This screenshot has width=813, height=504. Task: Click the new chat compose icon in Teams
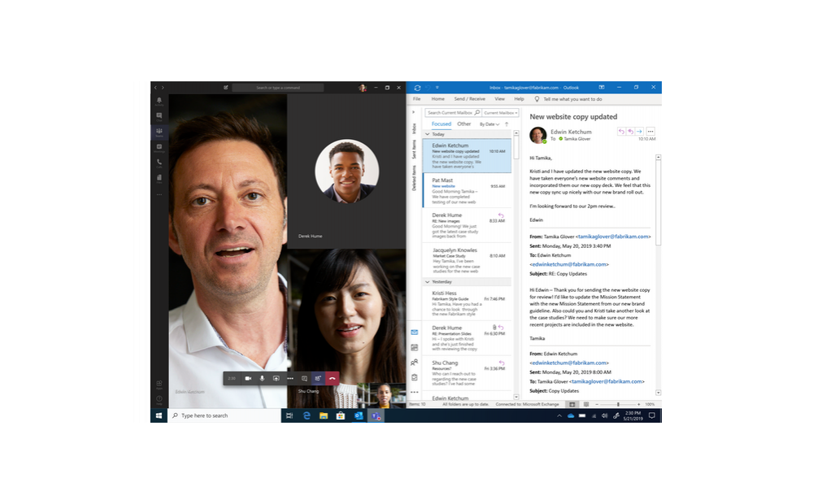tap(226, 87)
